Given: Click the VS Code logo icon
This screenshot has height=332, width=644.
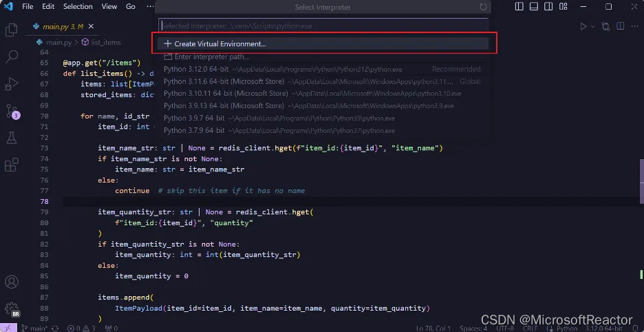Looking at the screenshot, I should (x=8, y=7).
